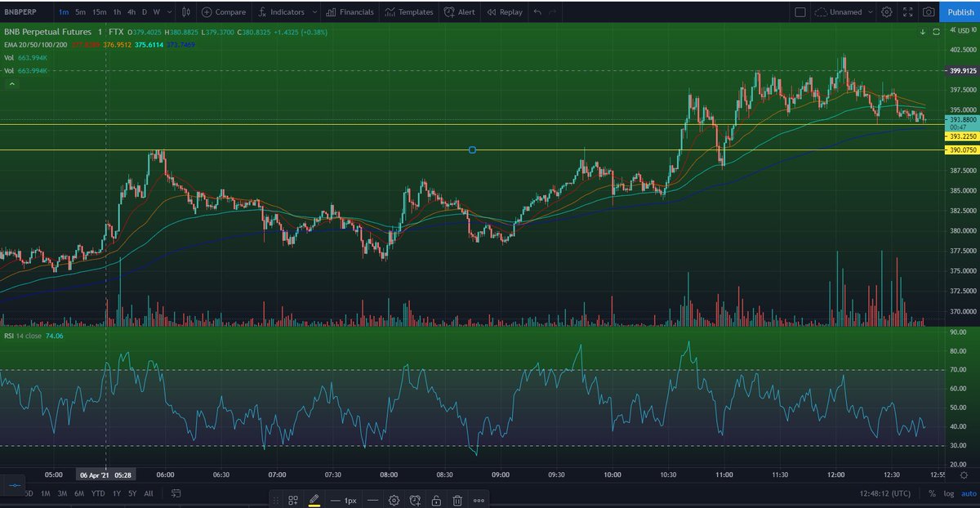Expand the more options ellipsis on drawing toolbar

(x=478, y=500)
